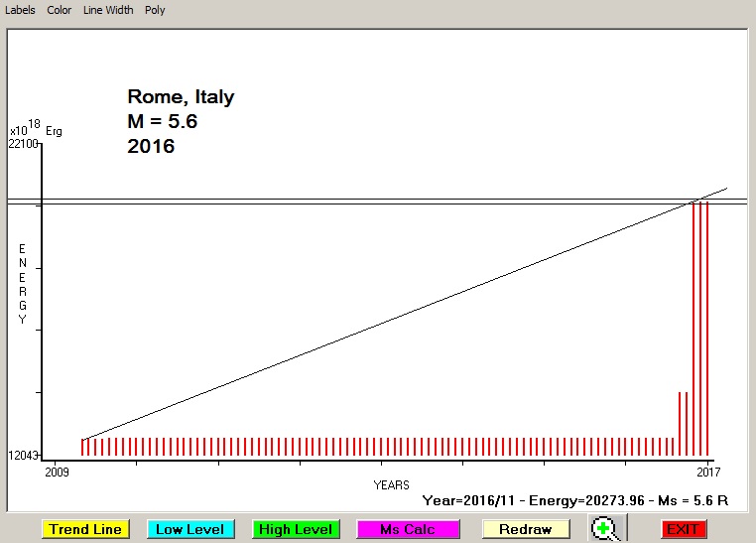Click the 22100 y-axis maximum label

(23, 144)
